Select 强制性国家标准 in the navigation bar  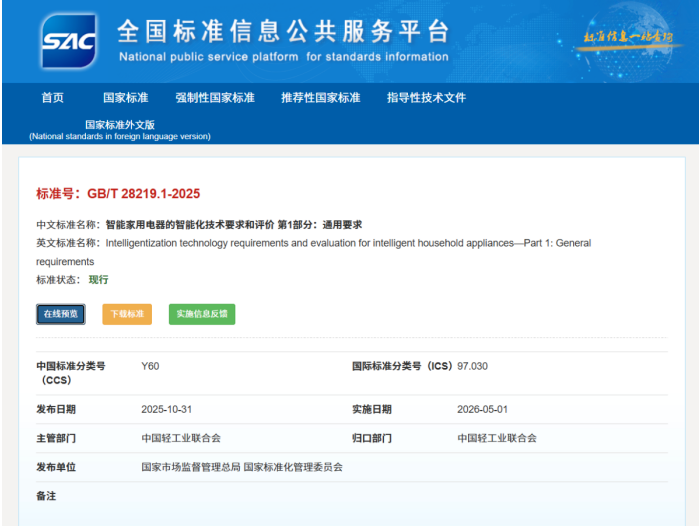click(x=215, y=98)
